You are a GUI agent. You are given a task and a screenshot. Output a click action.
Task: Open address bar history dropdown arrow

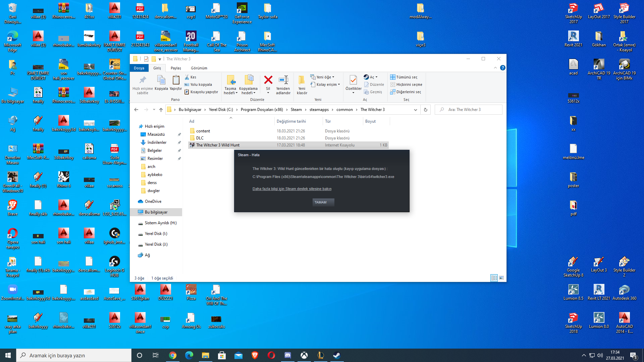coord(415,110)
